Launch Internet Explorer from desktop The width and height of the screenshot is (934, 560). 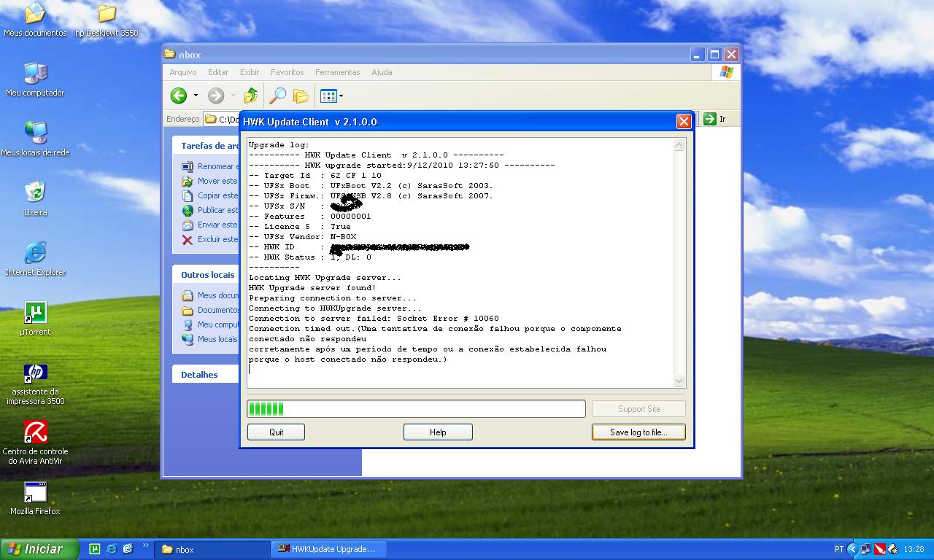click(x=35, y=259)
